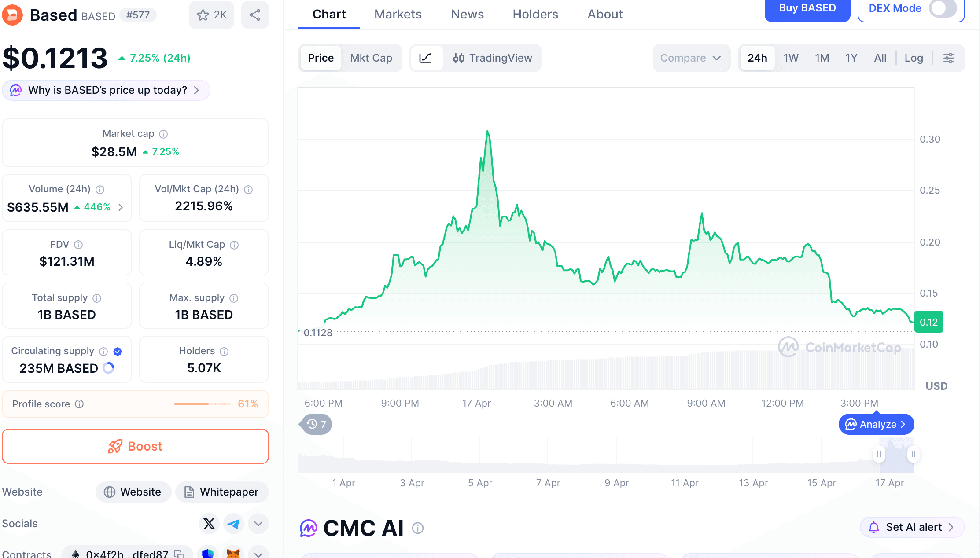Open the Chart tab

(x=329, y=15)
